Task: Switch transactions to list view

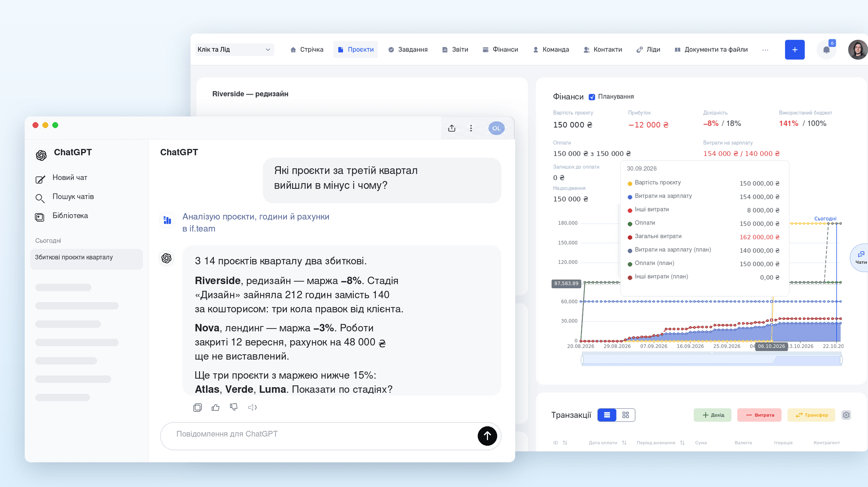Action: 607,415
